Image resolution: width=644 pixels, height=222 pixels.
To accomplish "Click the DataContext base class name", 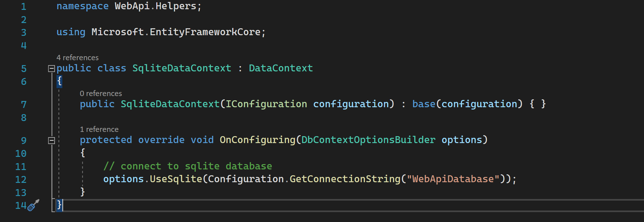I will tap(280, 68).
